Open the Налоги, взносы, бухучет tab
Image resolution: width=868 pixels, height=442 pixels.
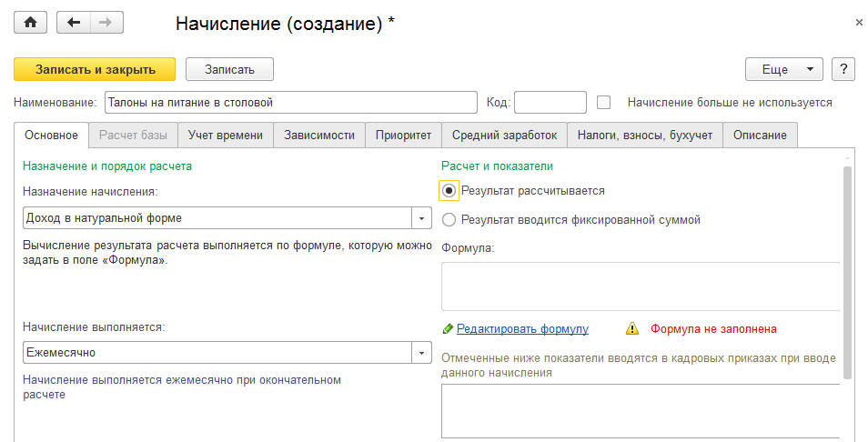[645, 135]
